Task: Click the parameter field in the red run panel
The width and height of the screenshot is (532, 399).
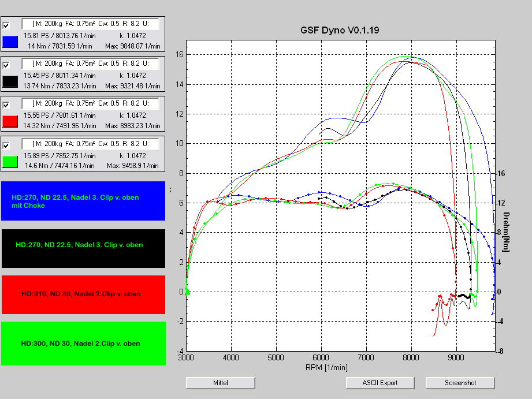Action: coord(91,103)
